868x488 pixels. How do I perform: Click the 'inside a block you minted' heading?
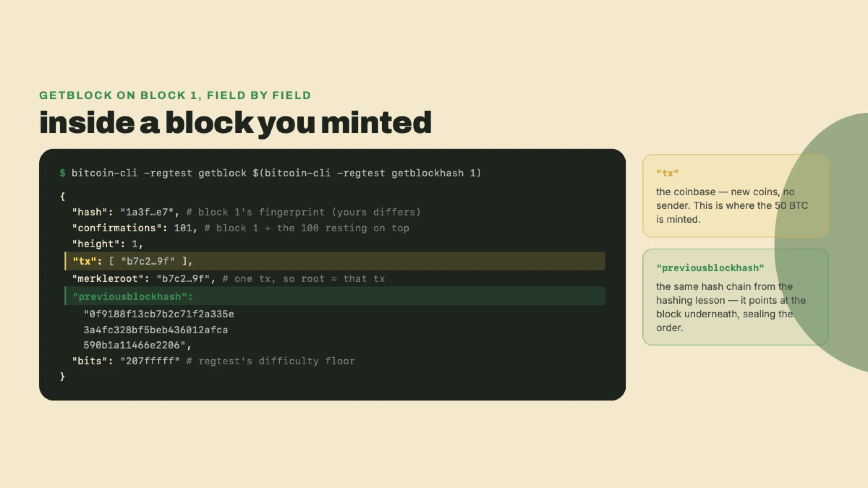pos(235,123)
